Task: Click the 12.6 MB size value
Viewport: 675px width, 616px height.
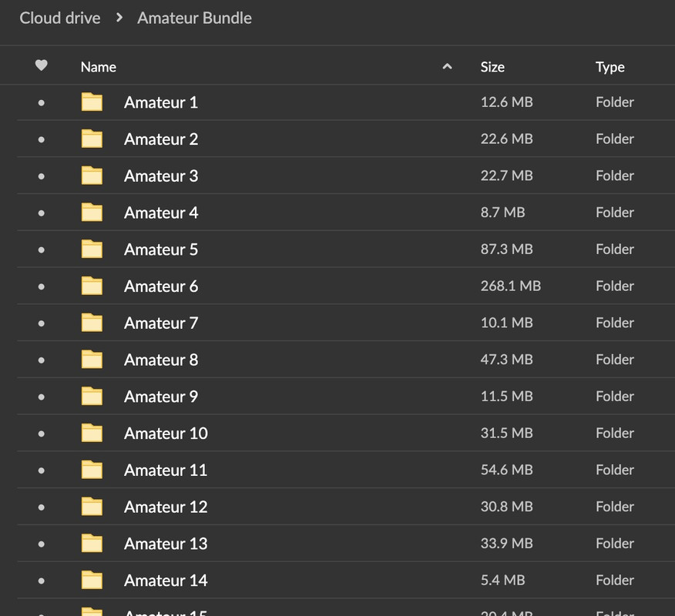Action: pos(507,102)
